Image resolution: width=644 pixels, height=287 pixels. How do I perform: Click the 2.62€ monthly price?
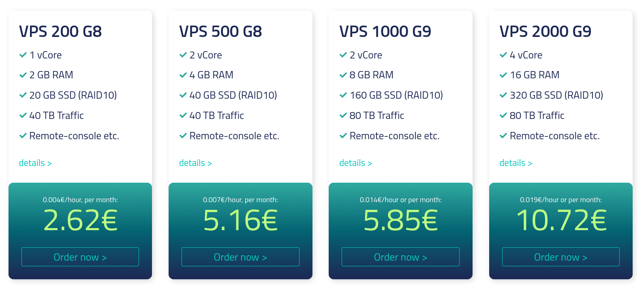tap(80, 220)
